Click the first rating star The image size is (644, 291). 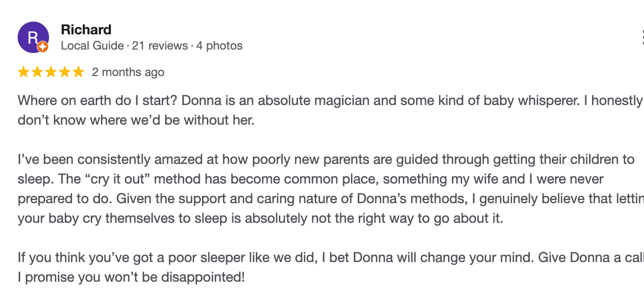pyautogui.click(x=24, y=73)
